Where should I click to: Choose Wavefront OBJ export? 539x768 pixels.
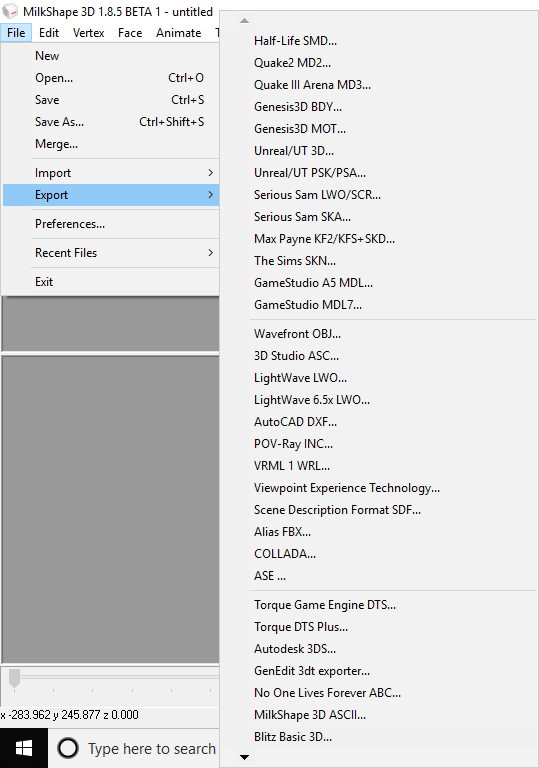pos(297,334)
